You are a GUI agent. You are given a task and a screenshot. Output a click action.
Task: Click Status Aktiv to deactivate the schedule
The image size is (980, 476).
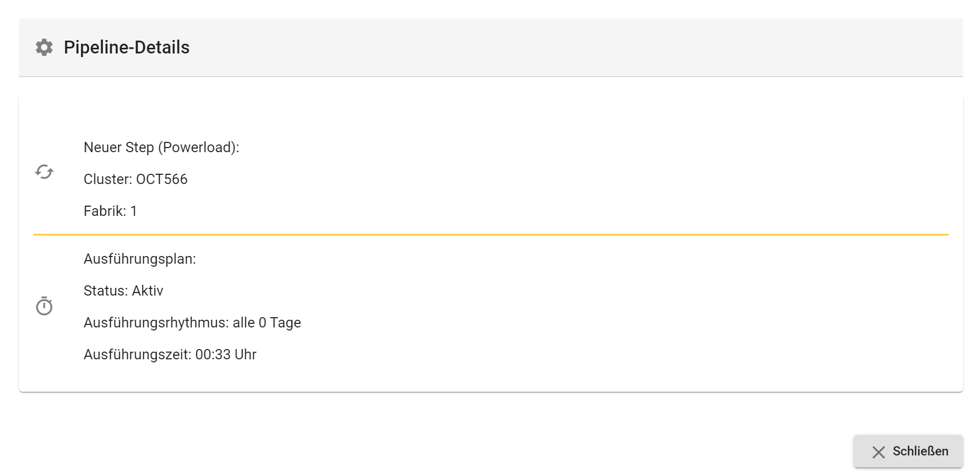123,290
